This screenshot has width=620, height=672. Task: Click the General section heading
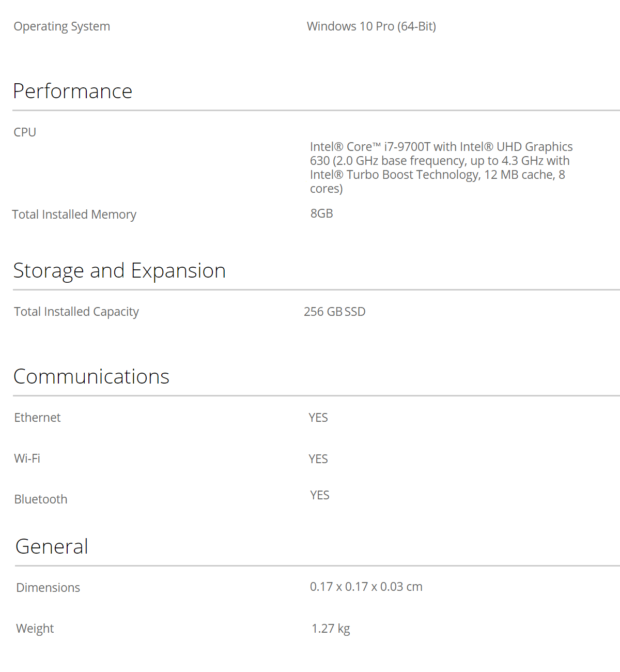52,546
